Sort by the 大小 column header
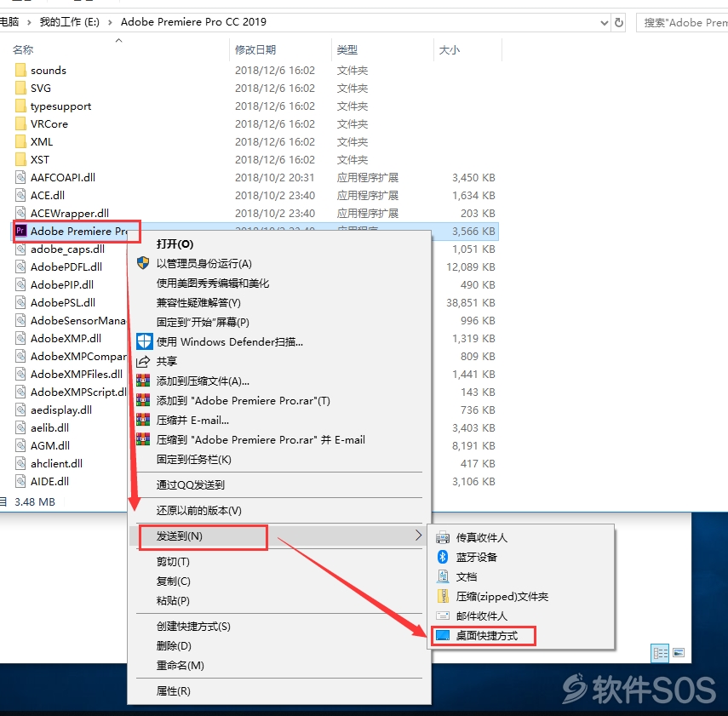This screenshot has width=728, height=716. [x=450, y=49]
